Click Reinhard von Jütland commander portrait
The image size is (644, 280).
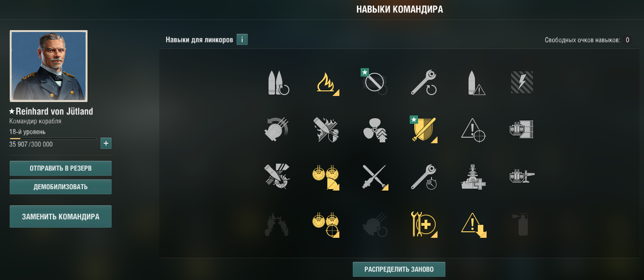tap(49, 66)
